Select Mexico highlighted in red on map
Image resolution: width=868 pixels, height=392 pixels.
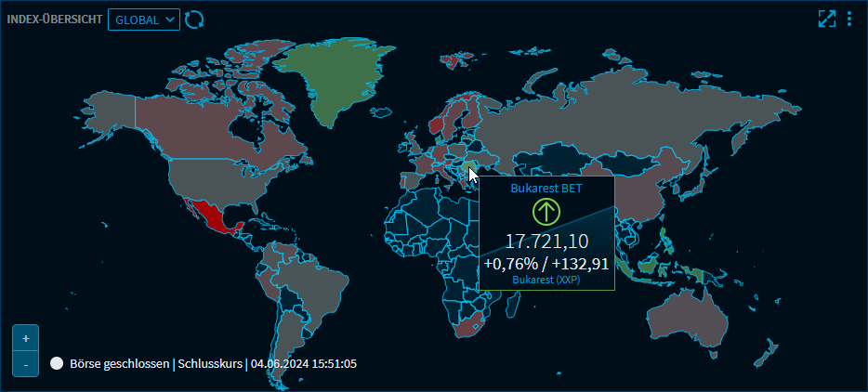(217, 217)
